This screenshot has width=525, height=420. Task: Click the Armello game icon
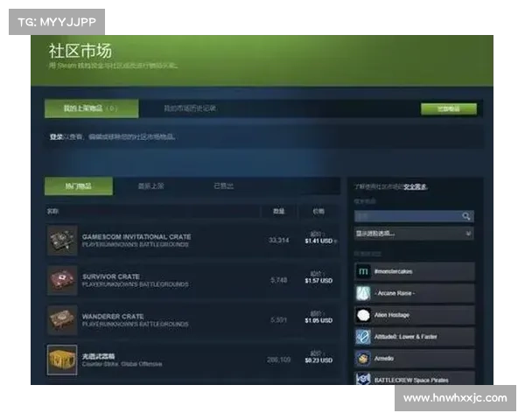(x=363, y=359)
